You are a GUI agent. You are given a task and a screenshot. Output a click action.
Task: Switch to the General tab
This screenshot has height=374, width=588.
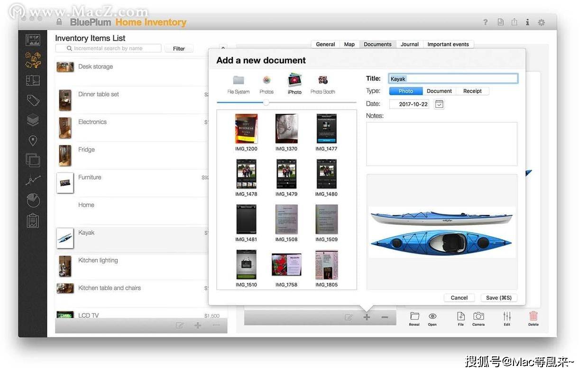[325, 44]
